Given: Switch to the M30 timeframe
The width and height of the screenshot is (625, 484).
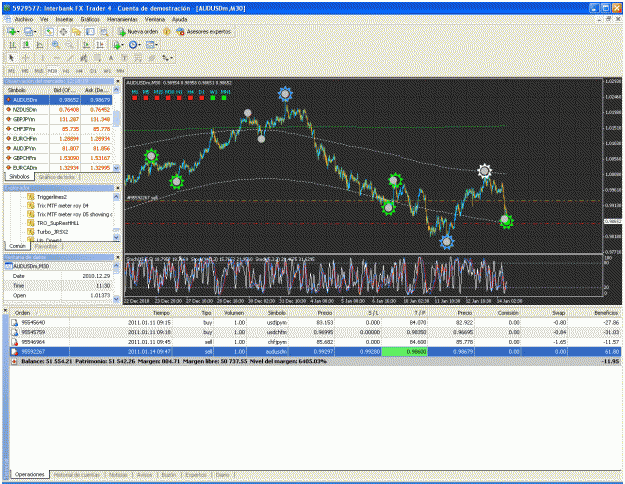Looking at the screenshot, I should coord(52,71).
